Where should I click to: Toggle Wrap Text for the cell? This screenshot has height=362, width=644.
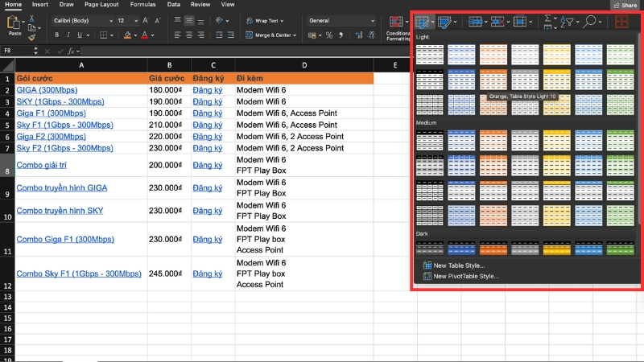[x=261, y=20]
